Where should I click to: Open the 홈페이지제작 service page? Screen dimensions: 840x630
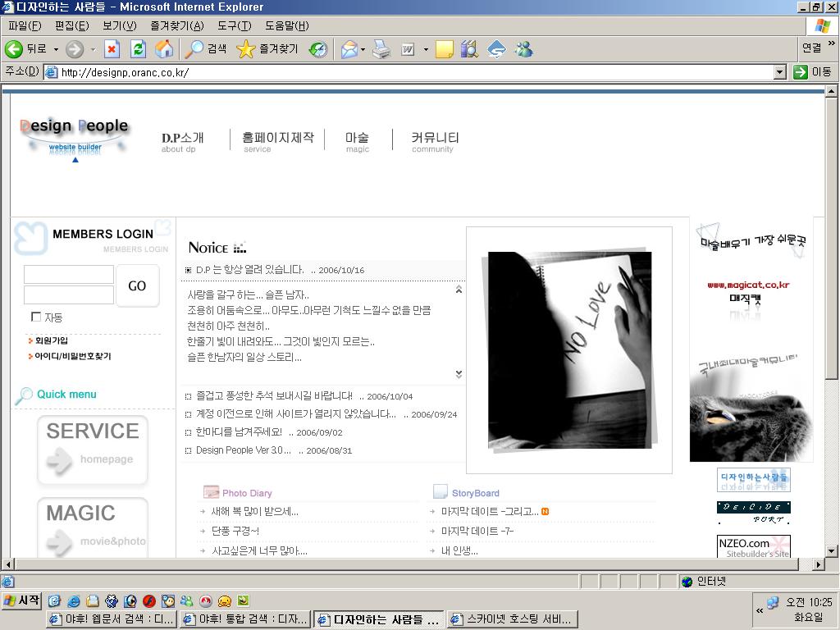tap(278, 141)
